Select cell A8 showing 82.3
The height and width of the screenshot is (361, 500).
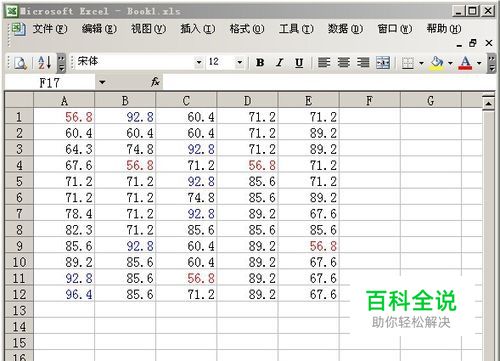[64, 230]
